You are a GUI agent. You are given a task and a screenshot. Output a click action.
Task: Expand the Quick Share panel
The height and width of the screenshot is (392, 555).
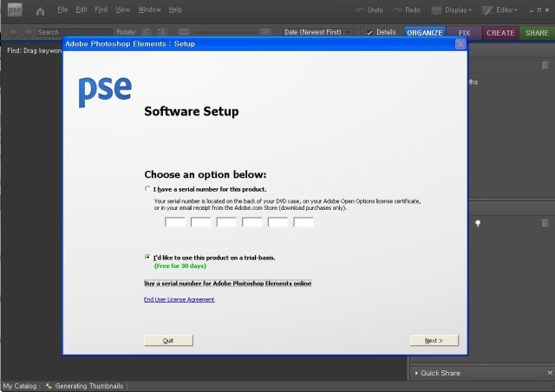click(416, 373)
